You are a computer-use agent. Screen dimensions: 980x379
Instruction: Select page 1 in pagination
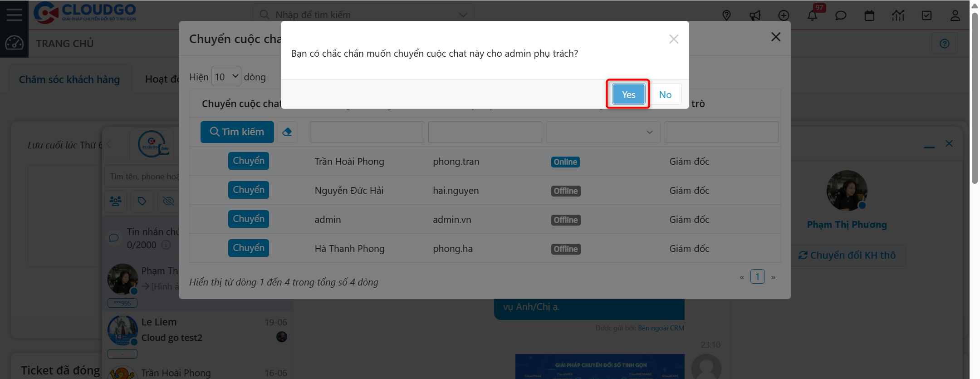pyautogui.click(x=758, y=276)
